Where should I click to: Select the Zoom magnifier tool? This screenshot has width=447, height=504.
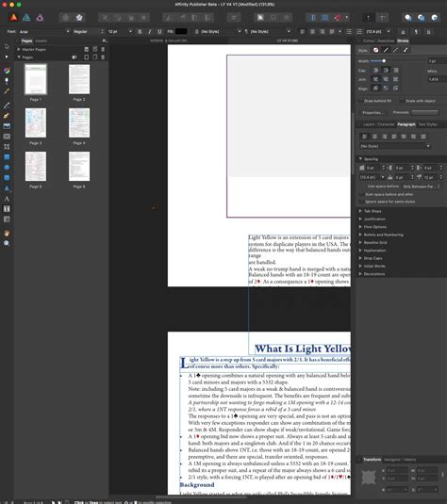click(7, 243)
